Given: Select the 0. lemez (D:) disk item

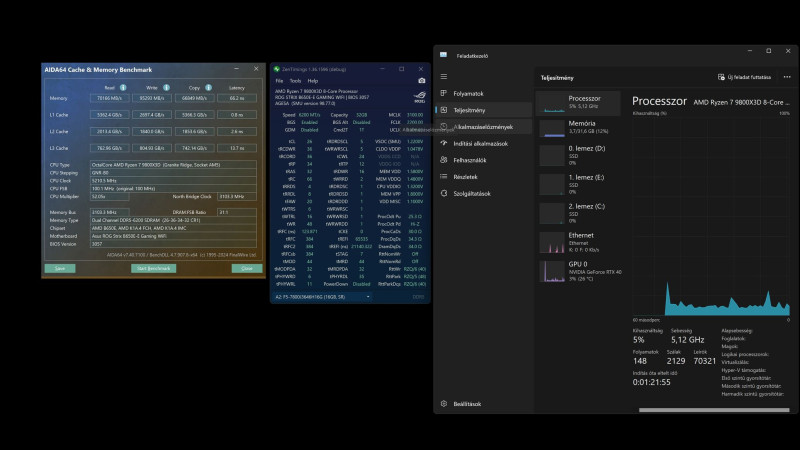Looking at the screenshot, I should (x=579, y=155).
